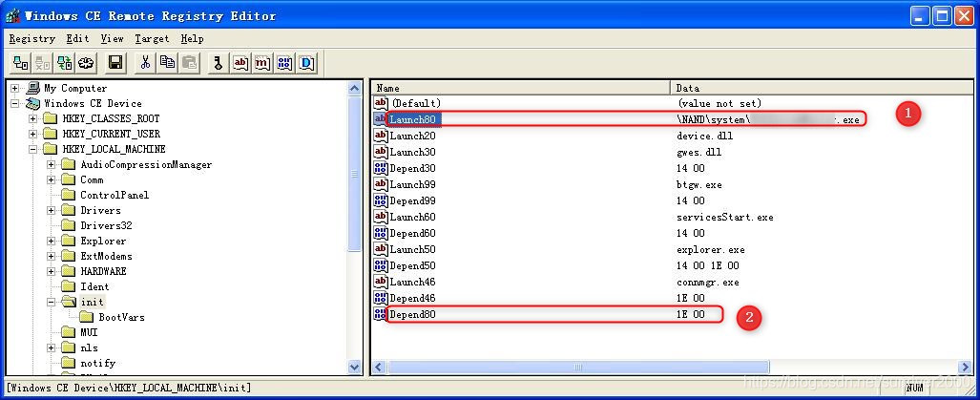Click the greyed Paste toolbar icon
Screen dimensions: 980x400
click(189, 62)
